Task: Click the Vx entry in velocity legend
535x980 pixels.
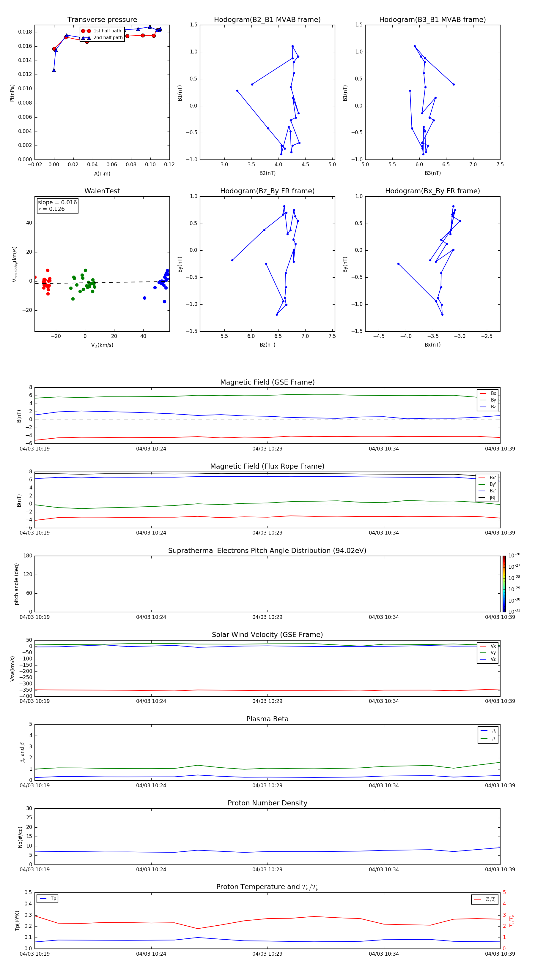Action: [x=488, y=646]
